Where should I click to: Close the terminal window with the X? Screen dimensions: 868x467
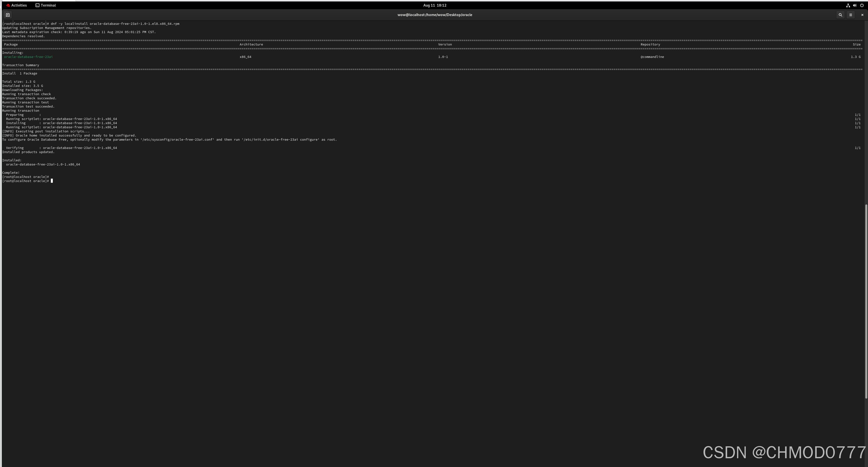click(862, 15)
